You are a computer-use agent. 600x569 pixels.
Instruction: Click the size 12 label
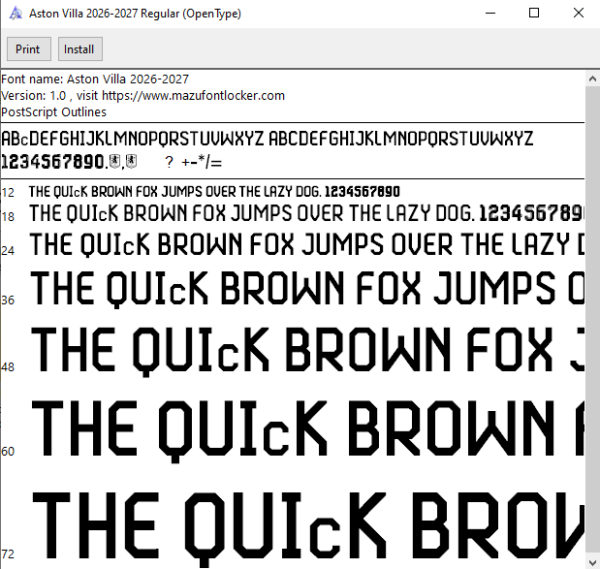(x=8, y=192)
